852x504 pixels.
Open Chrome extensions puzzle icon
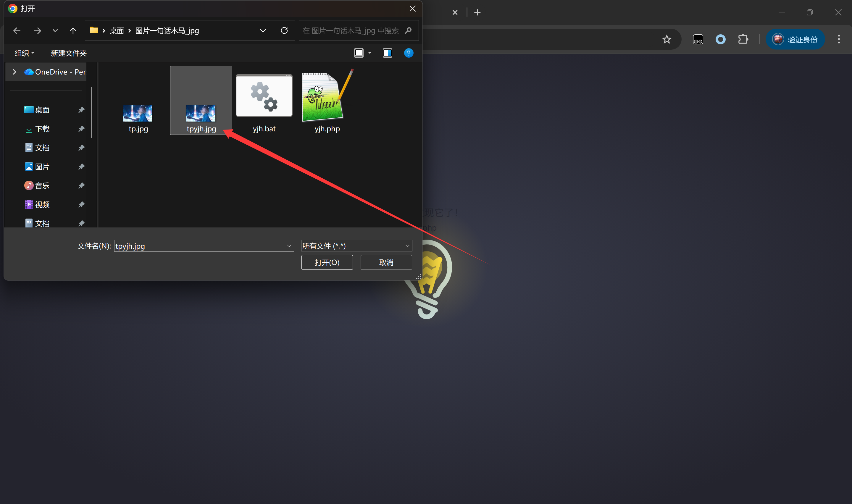743,39
